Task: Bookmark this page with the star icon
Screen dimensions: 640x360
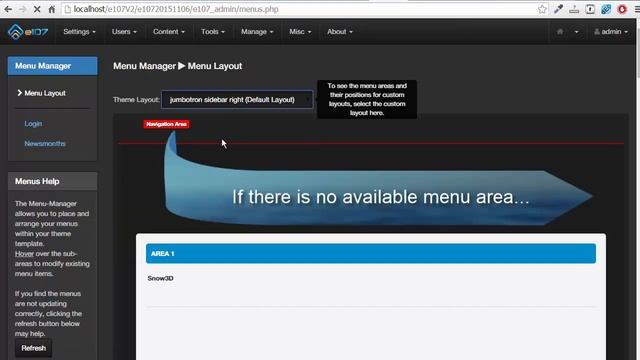Action: coord(542,9)
